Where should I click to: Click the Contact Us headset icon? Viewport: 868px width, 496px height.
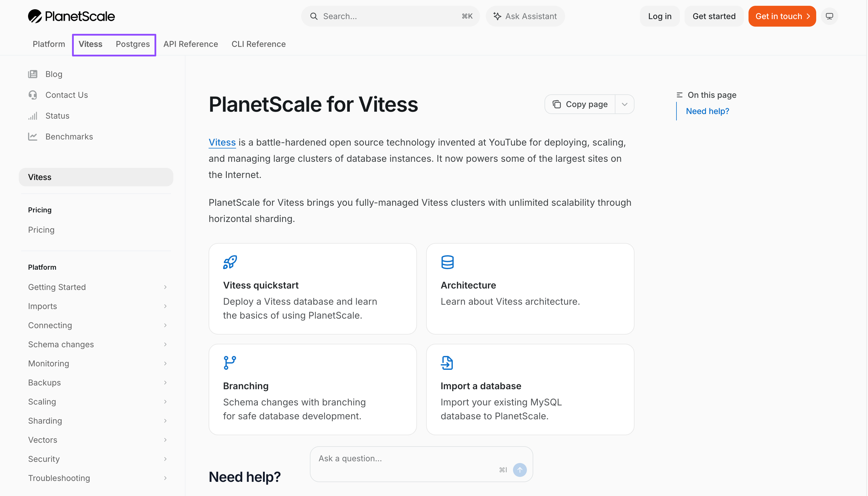(33, 95)
